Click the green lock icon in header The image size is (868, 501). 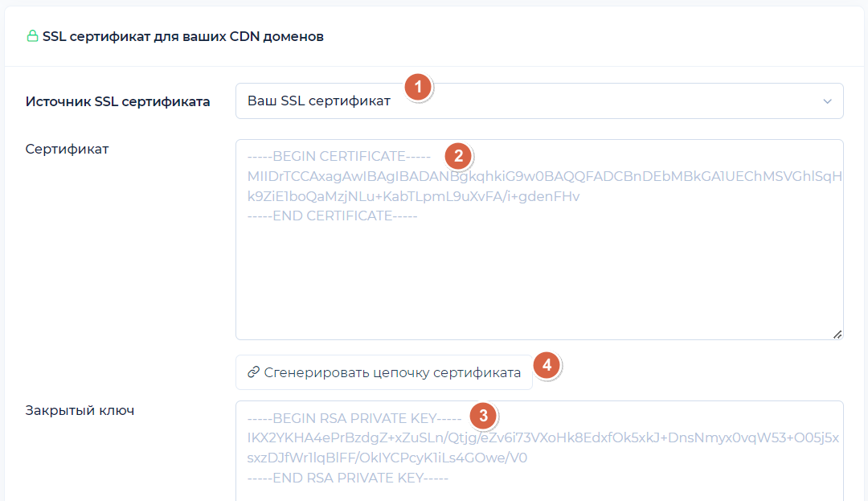32,36
